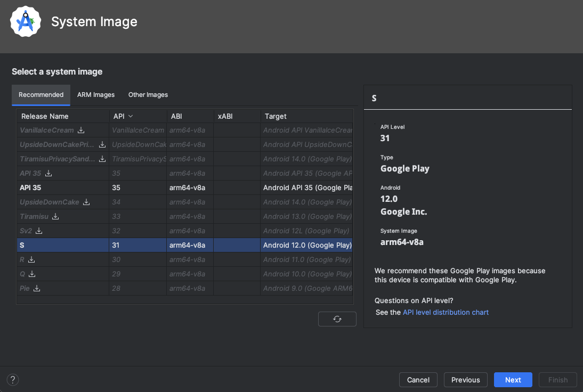The image size is (583, 392).
Task: Click the Target column header
Action: (x=307, y=116)
